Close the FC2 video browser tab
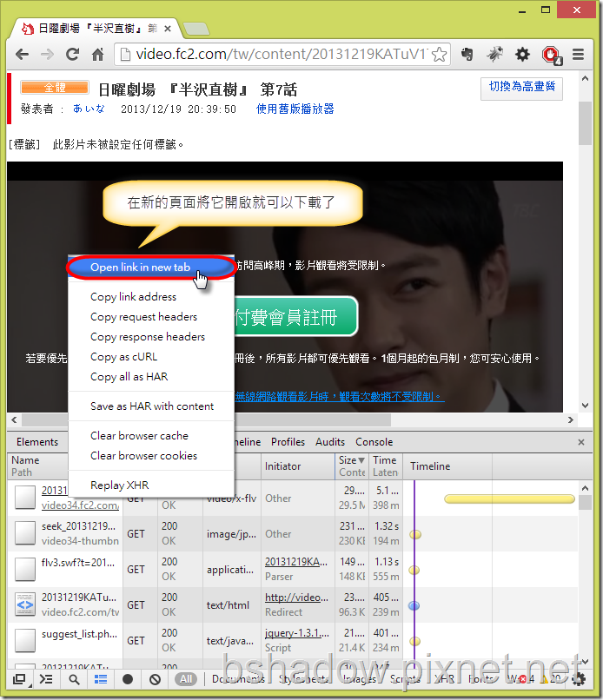 pos(168,29)
